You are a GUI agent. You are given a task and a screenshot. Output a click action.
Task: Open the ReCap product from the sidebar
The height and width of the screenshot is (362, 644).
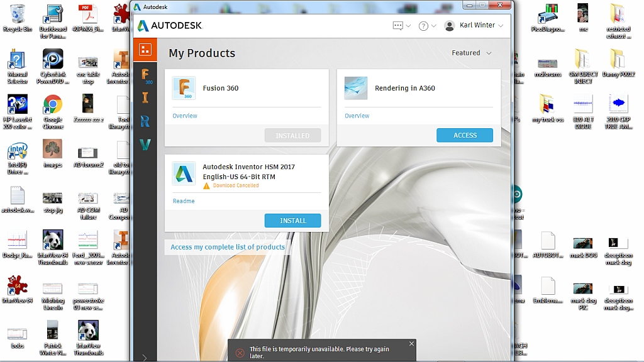point(145,121)
